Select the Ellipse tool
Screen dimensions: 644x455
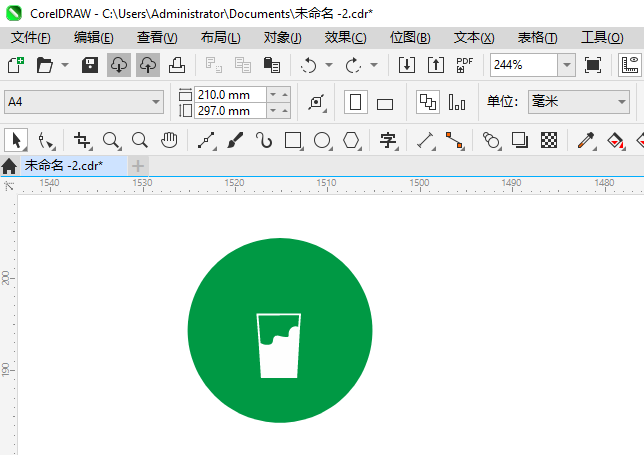tap(322, 140)
